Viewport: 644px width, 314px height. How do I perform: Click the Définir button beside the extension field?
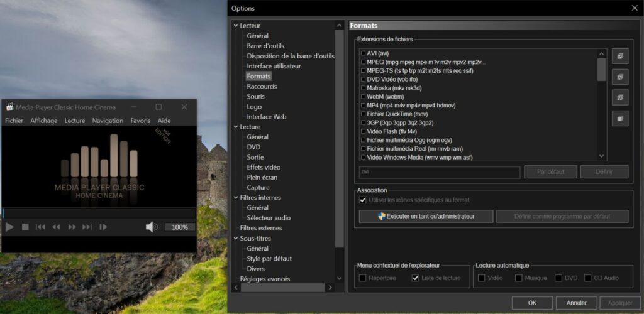[x=604, y=171]
